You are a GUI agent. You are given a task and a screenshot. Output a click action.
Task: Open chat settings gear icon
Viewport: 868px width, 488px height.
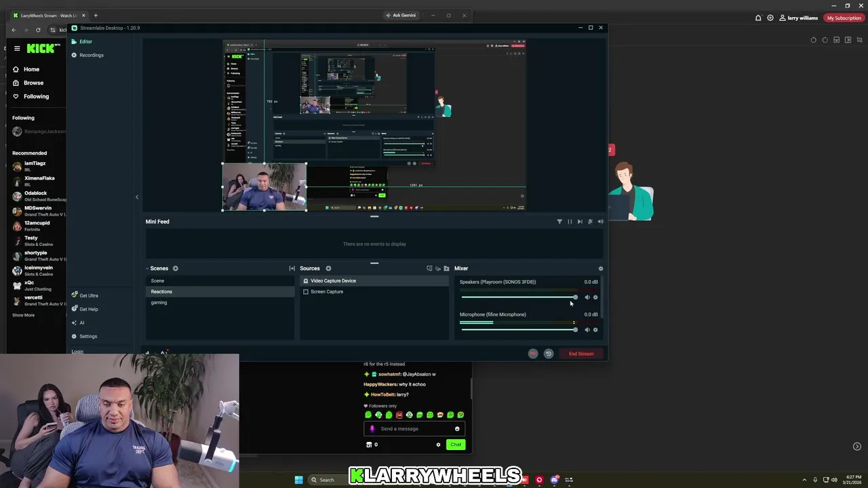[x=438, y=445]
